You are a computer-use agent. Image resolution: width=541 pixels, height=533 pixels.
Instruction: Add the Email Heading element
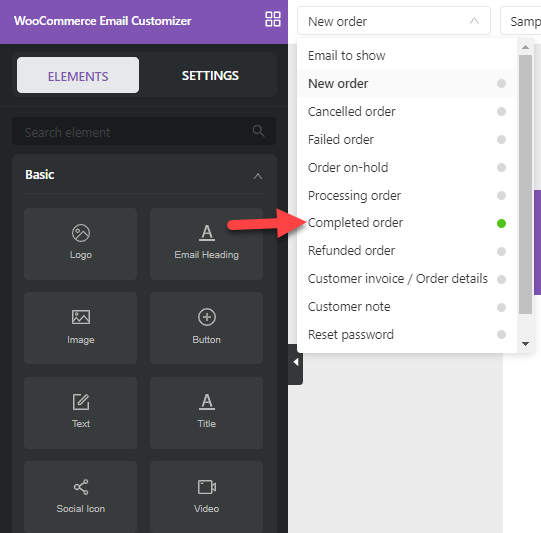click(206, 244)
